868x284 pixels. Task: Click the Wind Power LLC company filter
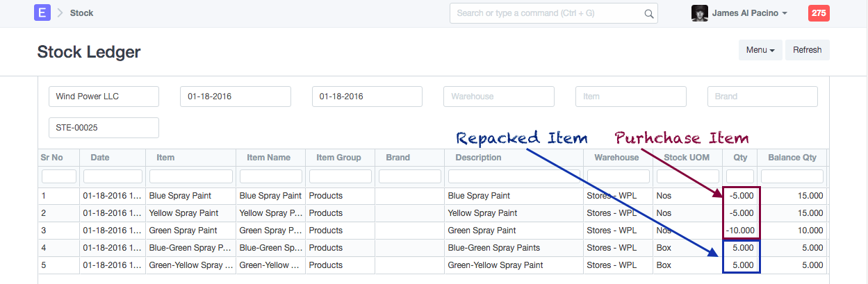point(104,97)
